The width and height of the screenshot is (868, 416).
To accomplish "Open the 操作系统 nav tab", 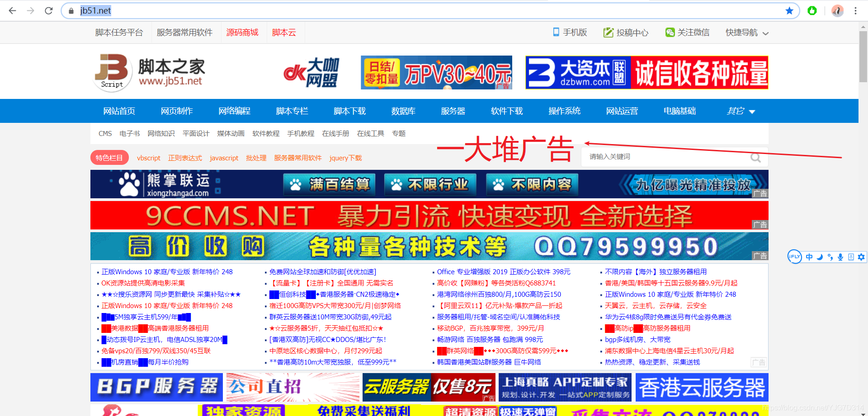I will tap(564, 111).
